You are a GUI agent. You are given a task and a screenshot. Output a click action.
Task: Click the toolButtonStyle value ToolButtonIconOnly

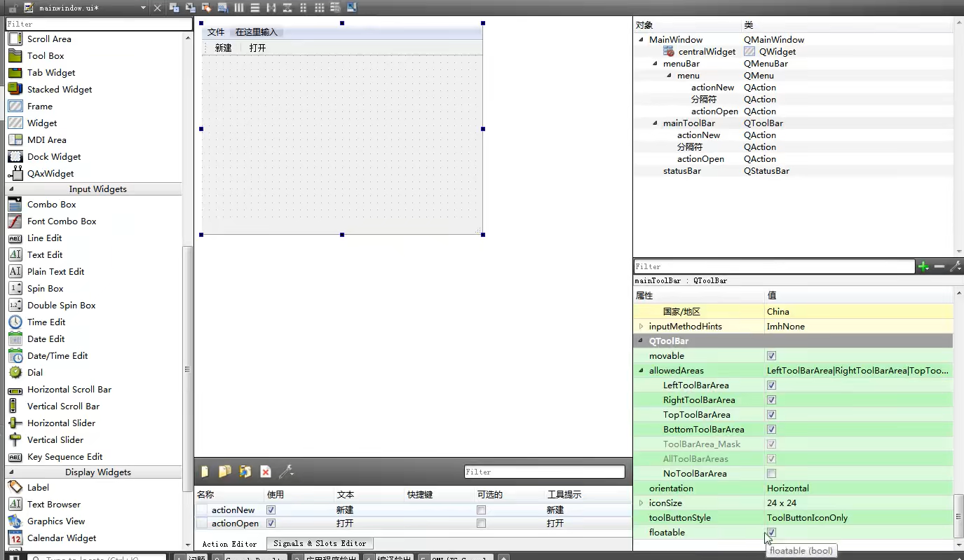point(807,518)
